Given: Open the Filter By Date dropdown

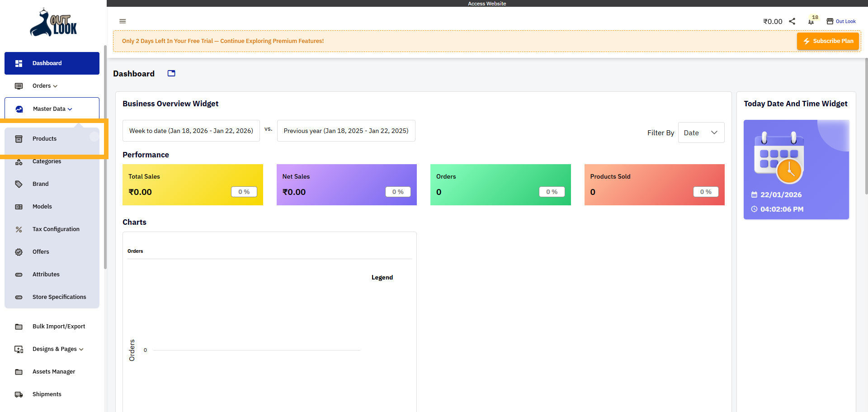Looking at the screenshot, I should 701,133.
